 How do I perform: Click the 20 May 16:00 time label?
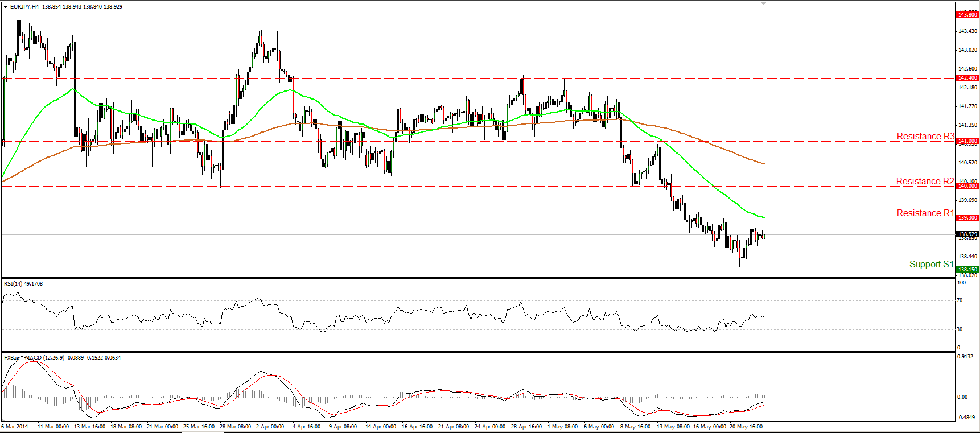point(746,426)
